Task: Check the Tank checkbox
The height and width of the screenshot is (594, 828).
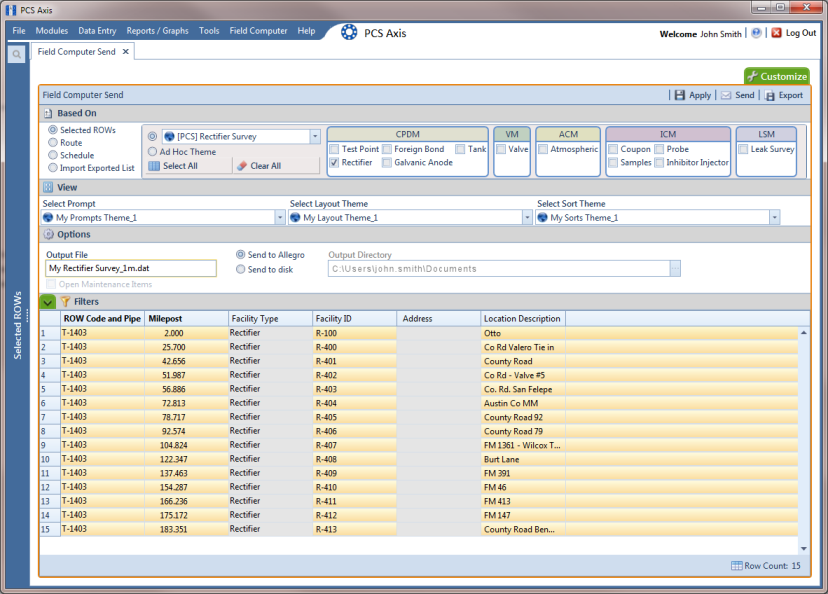Action: (x=460, y=149)
